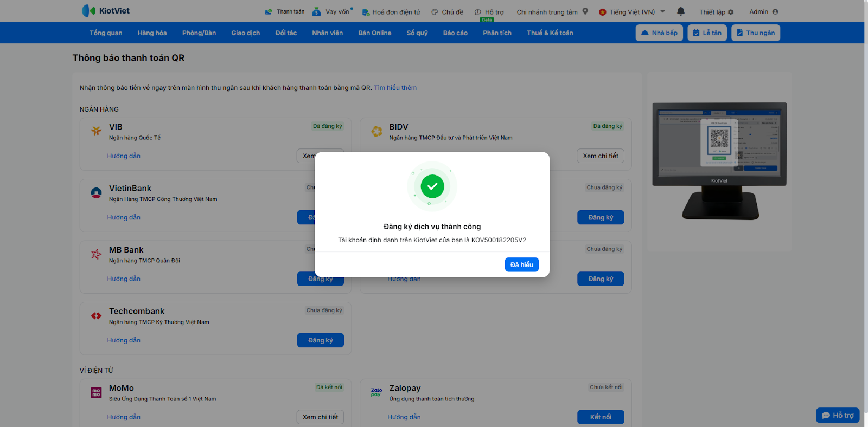Click the green success checkmark icon

(x=432, y=186)
